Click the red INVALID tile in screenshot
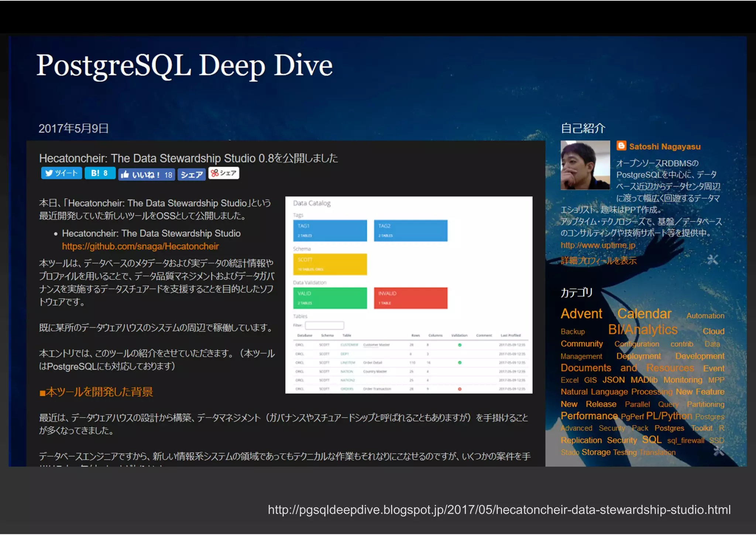The height and width of the screenshot is (535, 756). tap(410, 298)
